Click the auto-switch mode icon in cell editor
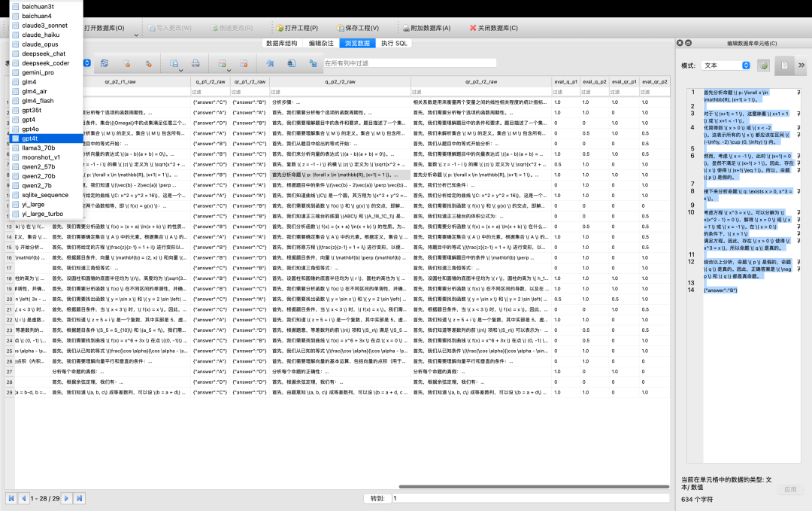Image resolution: width=812 pixels, height=511 pixels. (x=763, y=65)
